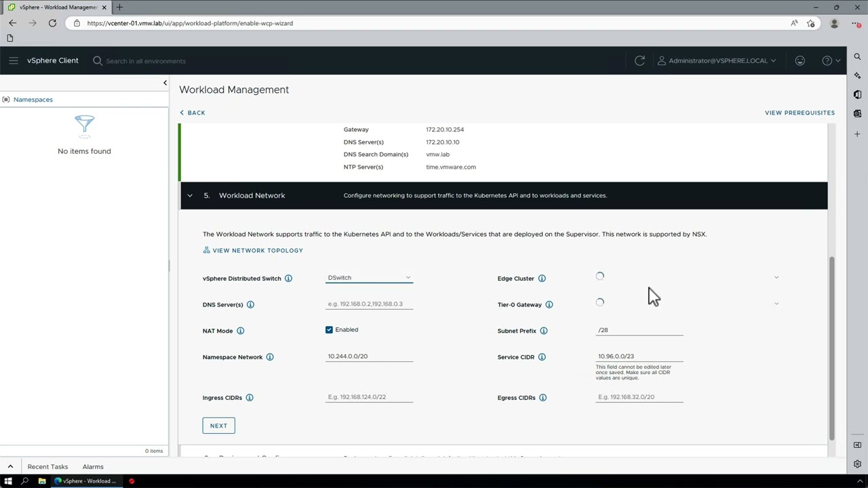Reload the browser page

coord(52,23)
